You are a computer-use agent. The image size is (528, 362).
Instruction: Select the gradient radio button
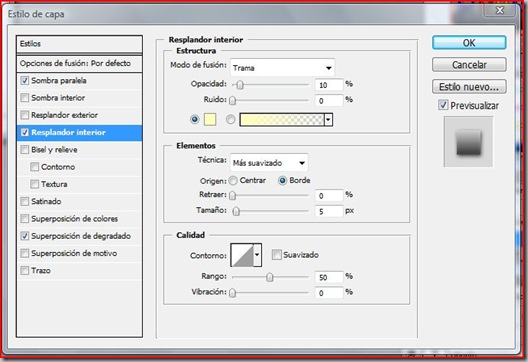[230, 119]
